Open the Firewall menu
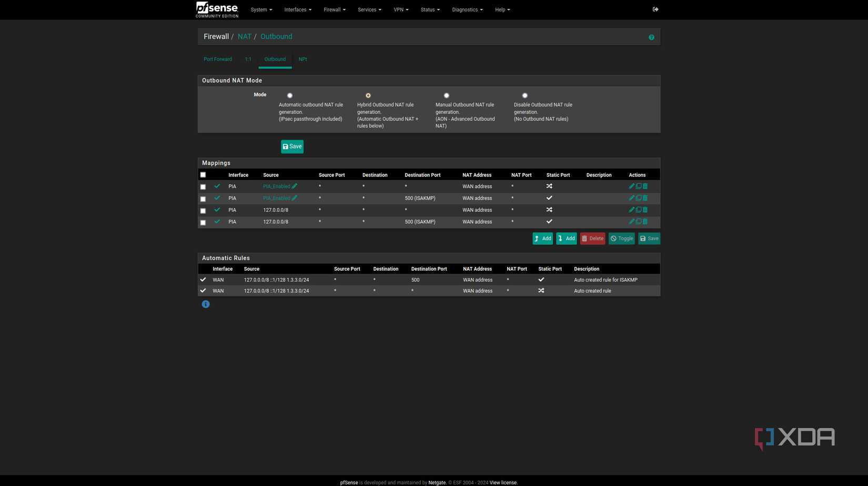This screenshot has width=868, height=486. (x=334, y=9)
